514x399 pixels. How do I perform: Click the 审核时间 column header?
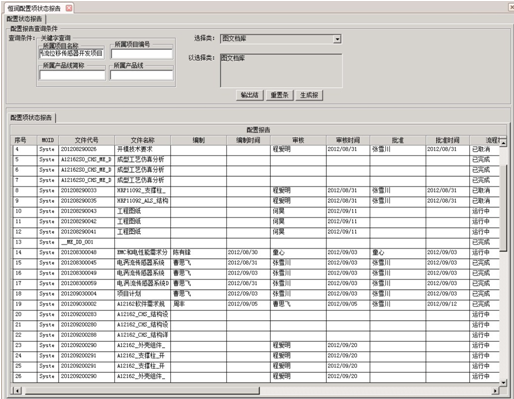348,140
